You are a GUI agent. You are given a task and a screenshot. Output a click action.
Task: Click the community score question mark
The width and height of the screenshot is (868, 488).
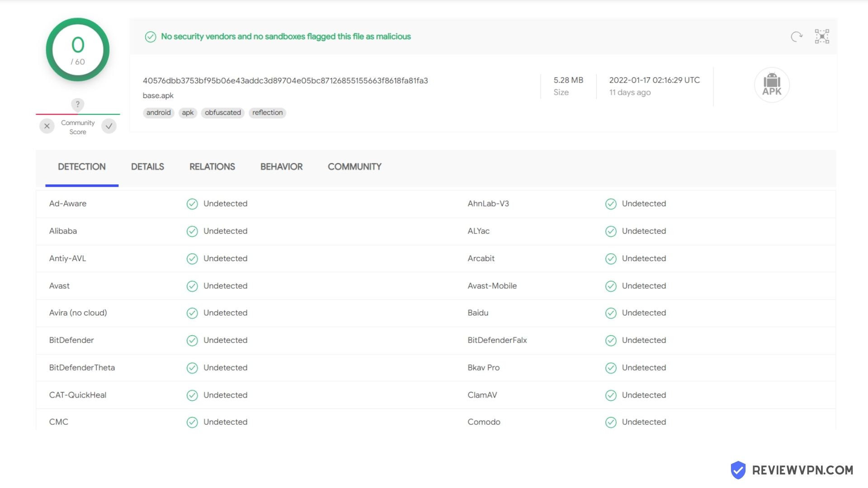[78, 104]
